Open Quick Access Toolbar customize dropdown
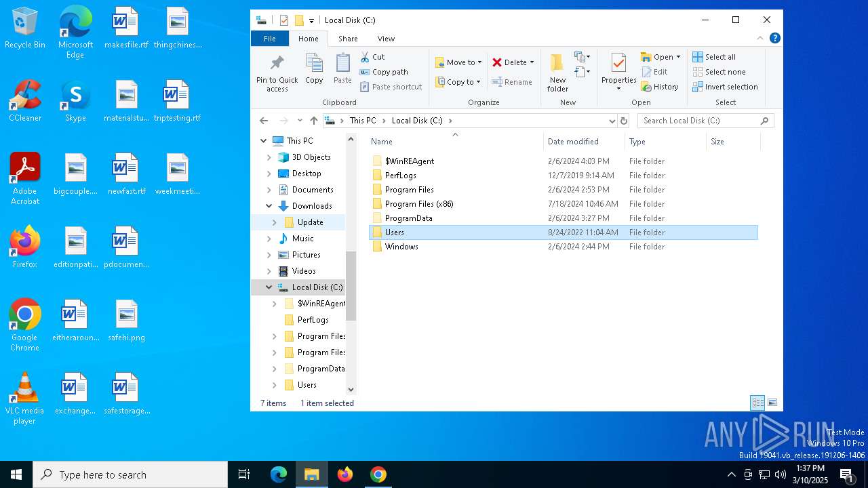This screenshot has width=868, height=488. (312, 20)
